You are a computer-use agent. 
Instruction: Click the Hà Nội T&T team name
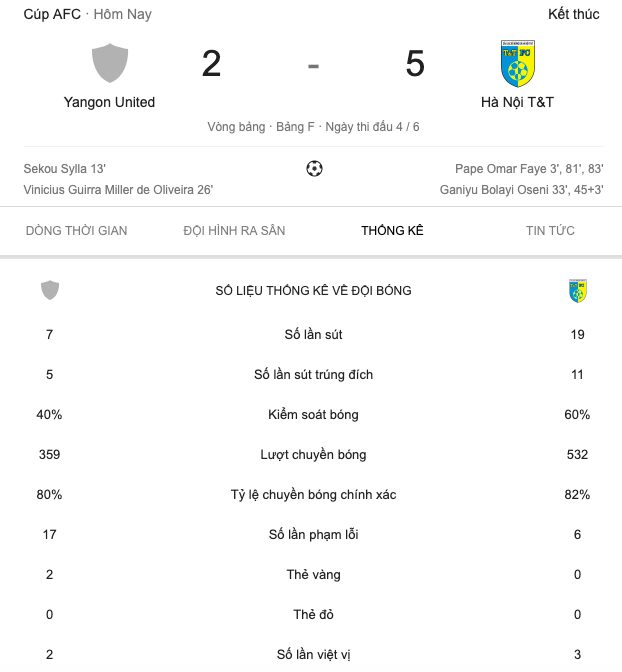click(517, 102)
